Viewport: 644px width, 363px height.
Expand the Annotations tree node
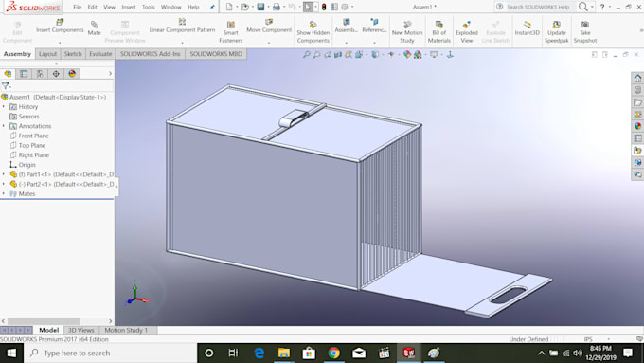tap(4, 126)
